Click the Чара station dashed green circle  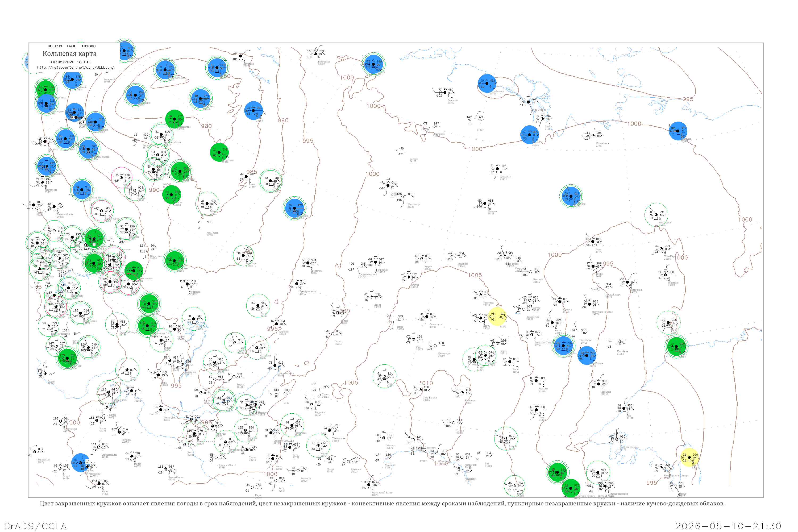point(384,376)
